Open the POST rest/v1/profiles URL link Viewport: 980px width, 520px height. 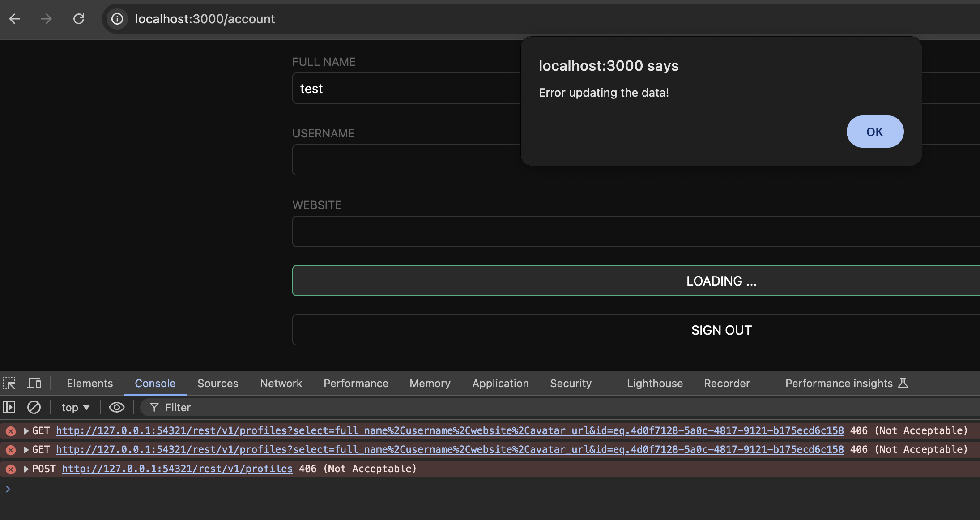(x=177, y=469)
